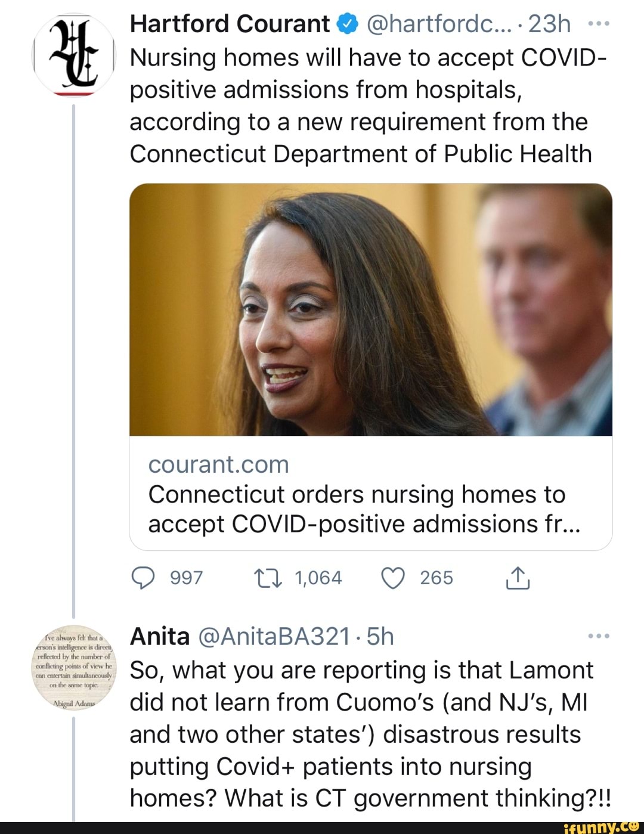
Task: Tap the 5h reply timestamp
Action: (x=380, y=637)
